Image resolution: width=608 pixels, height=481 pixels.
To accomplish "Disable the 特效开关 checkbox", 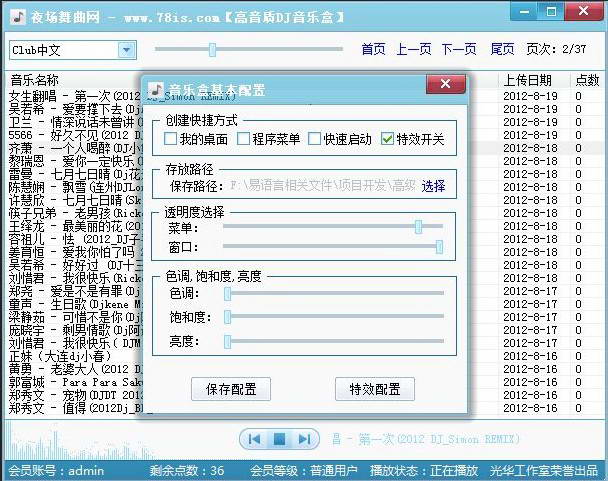I will 387,139.
